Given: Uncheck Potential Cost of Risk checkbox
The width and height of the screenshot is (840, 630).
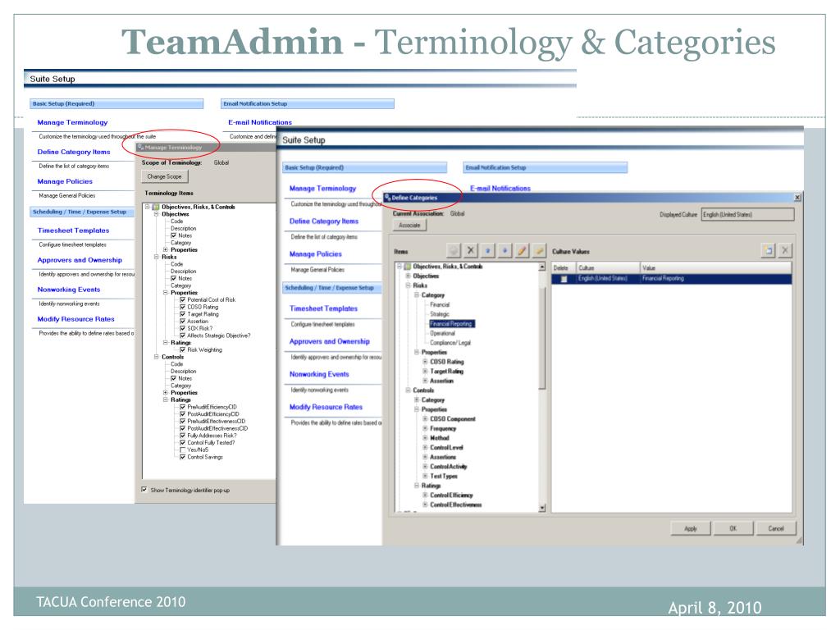Looking at the screenshot, I should pos(182,299).
